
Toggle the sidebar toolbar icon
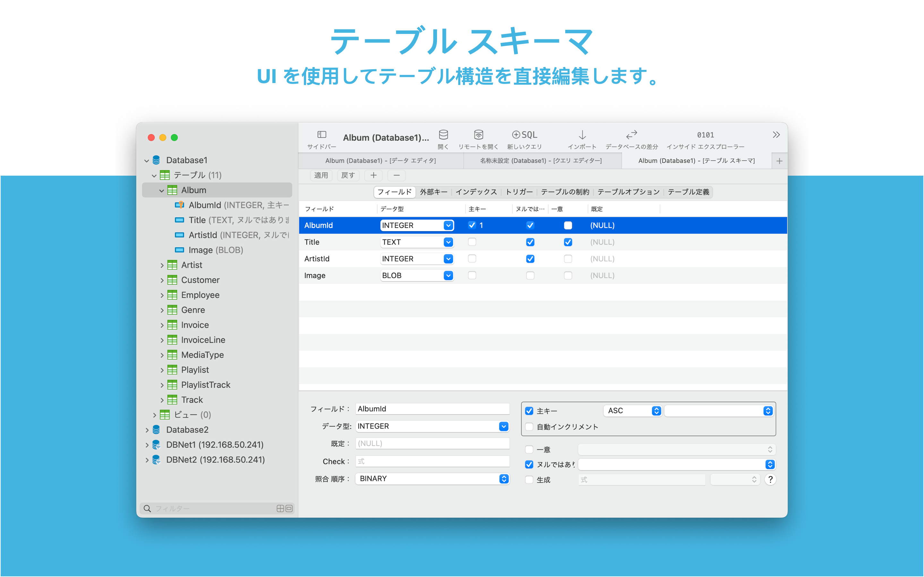321,135
